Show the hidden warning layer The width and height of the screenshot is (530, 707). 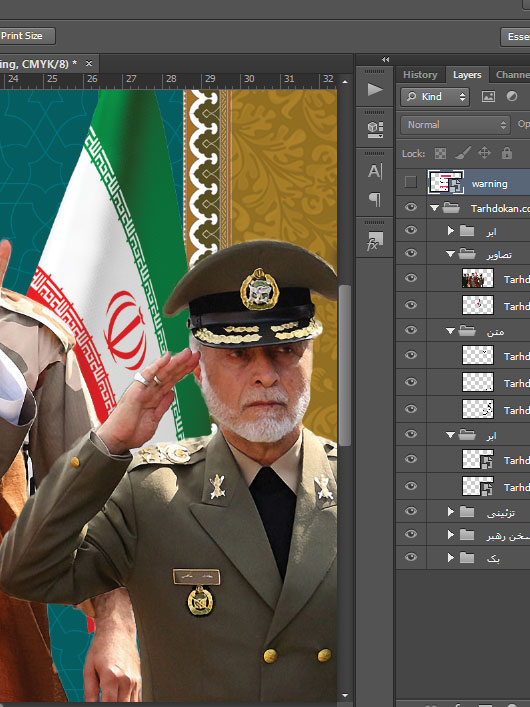(410, 182)
